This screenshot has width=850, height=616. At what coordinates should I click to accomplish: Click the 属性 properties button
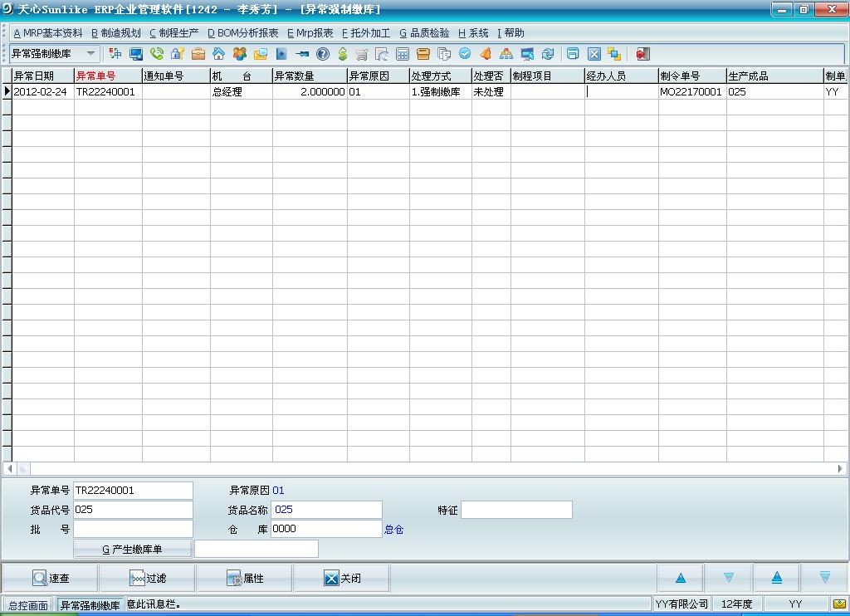pos(245,578)
